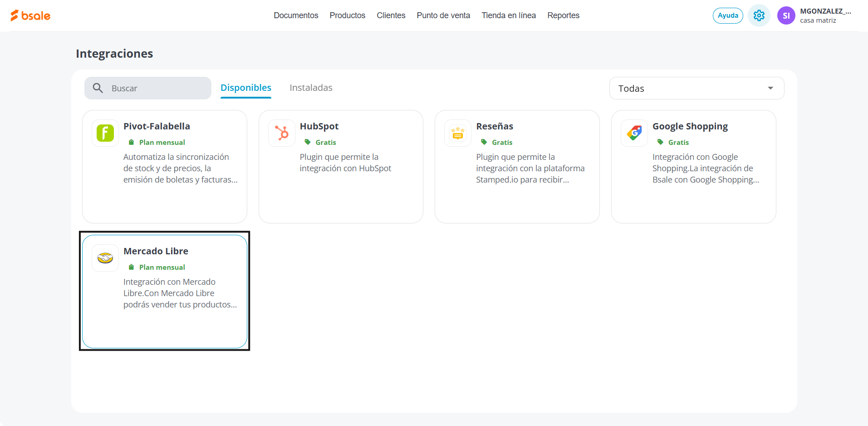Click the HubSpot logo icon
Image resolution: width=868 pixels, height=426 pixels.
pyautogui.click(x=282, y=133)
